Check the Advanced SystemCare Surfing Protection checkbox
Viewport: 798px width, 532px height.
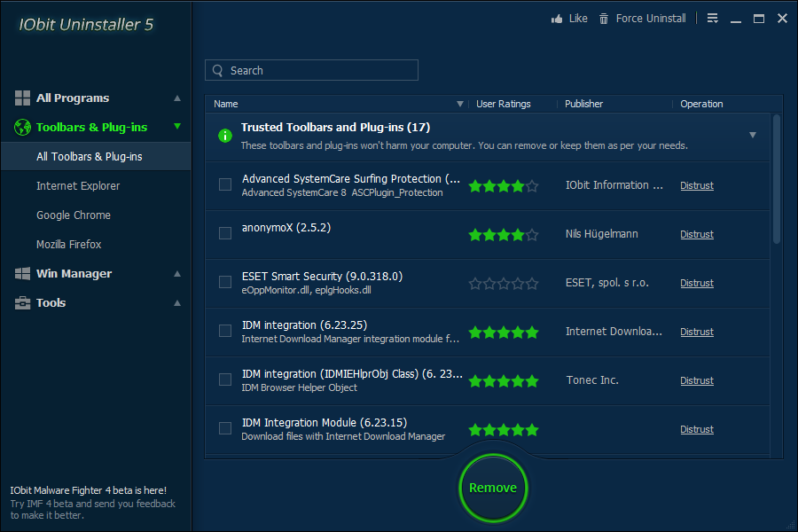225,184
